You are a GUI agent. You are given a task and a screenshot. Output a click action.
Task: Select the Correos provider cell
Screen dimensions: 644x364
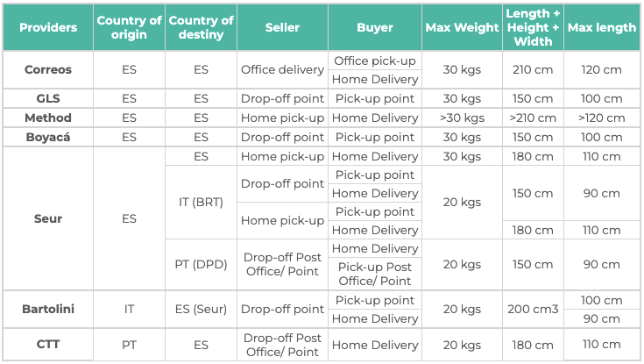[x=48, y=69]
